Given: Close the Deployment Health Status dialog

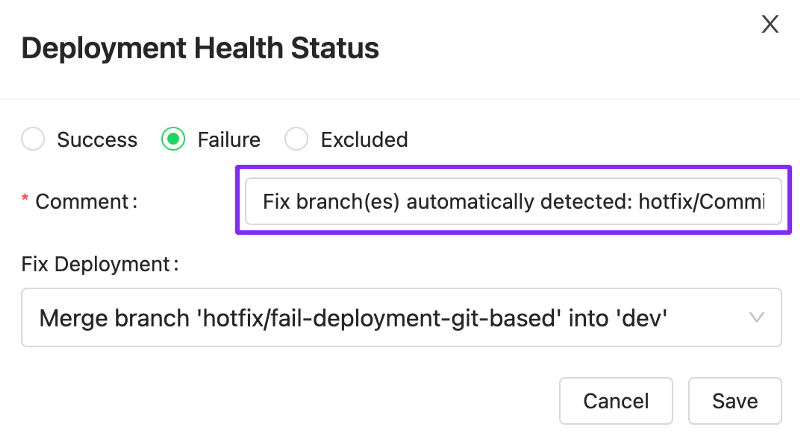Looking at the screenshot, I should tap(770, 25).
